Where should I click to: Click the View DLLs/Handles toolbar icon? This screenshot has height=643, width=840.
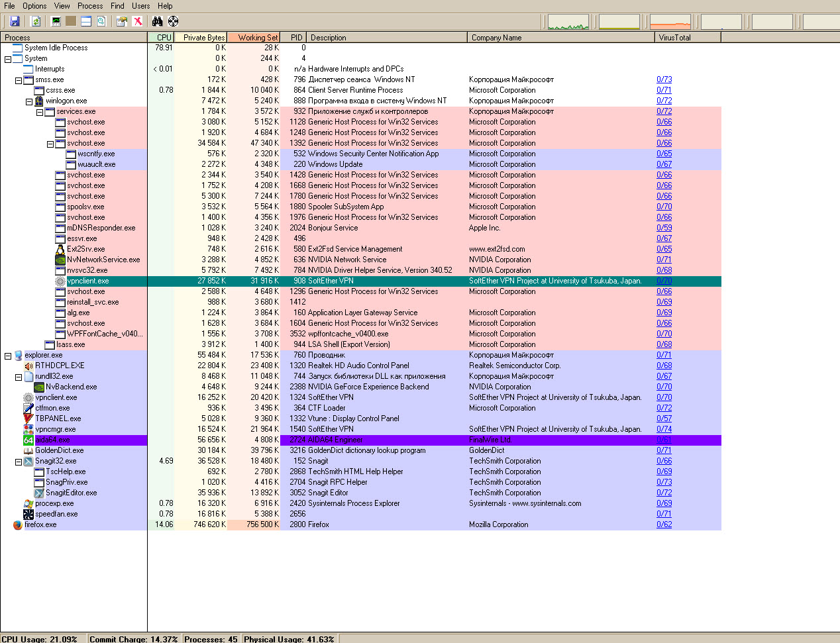(101, 21)
